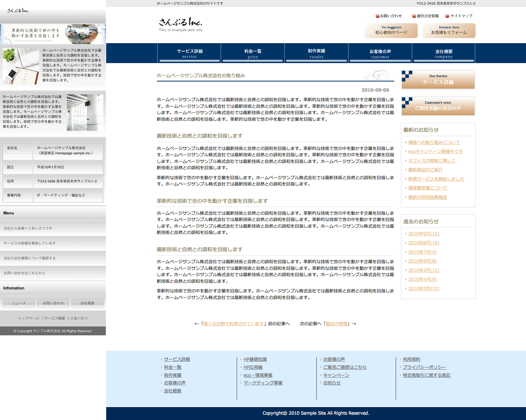The width and height of the screenshot is (526, 420).
Task: Open the 環境への取り組みについて news link
Action: [x=434, y=142]
